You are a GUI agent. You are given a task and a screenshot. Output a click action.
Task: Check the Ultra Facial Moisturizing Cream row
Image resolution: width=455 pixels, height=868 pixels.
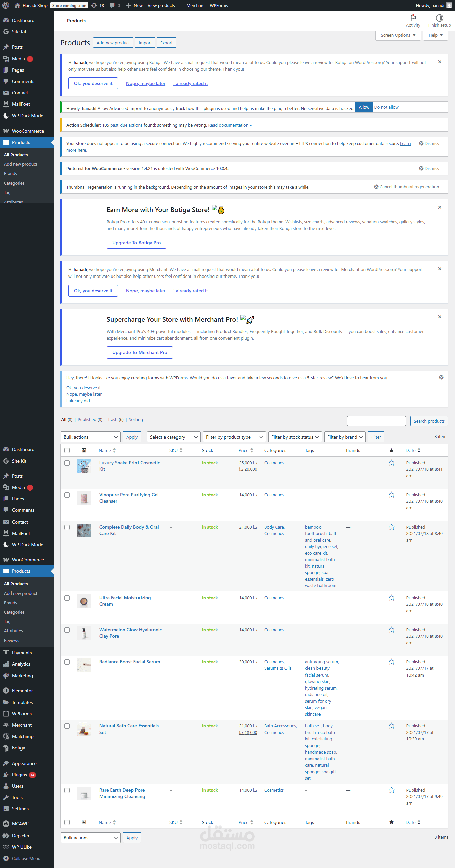click(x=67, y=598)
